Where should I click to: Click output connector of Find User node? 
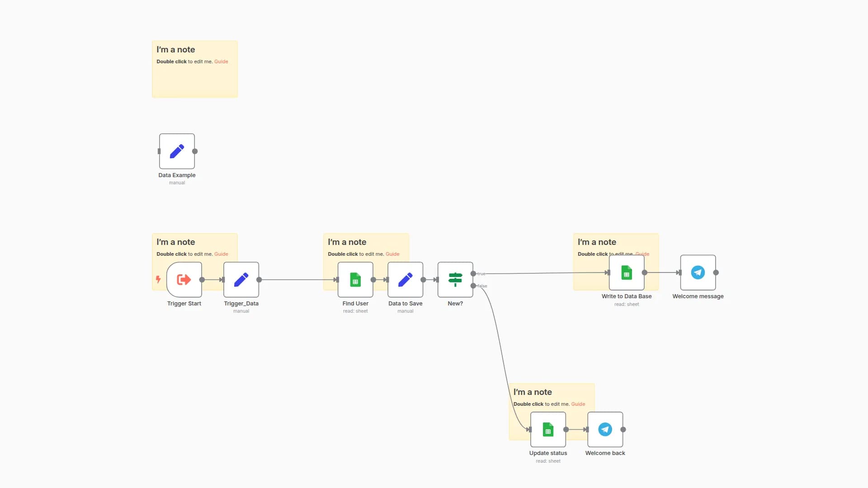373,280
